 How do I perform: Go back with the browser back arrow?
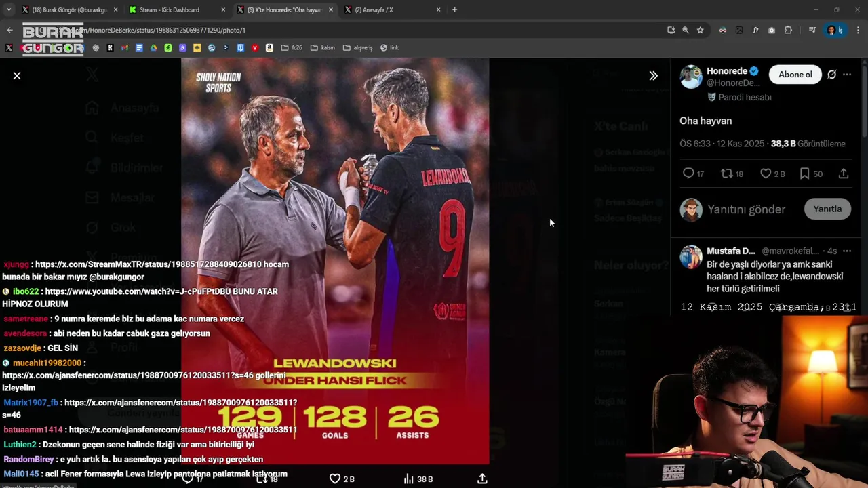tap(9, 30)
